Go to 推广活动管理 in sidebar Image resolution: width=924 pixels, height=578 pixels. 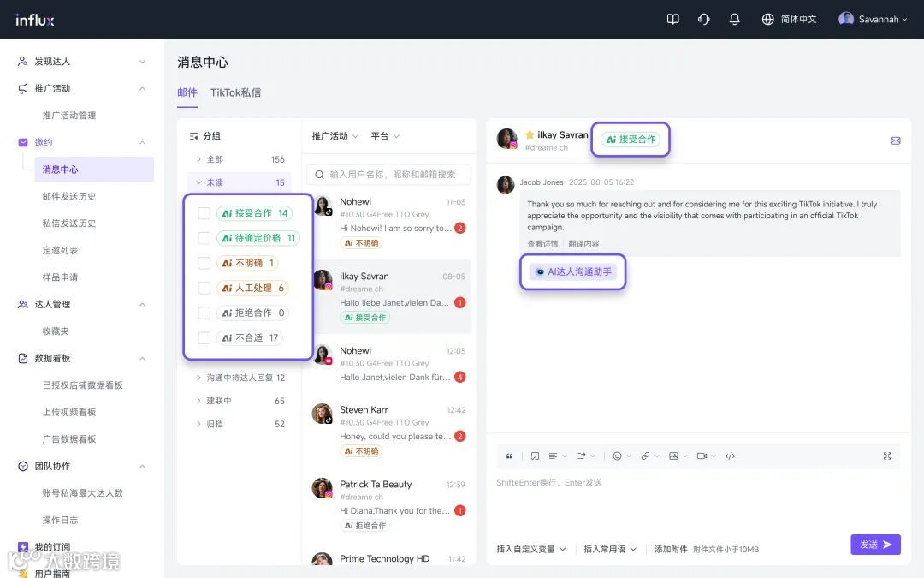pyautogui.click(x=69, y=116)
